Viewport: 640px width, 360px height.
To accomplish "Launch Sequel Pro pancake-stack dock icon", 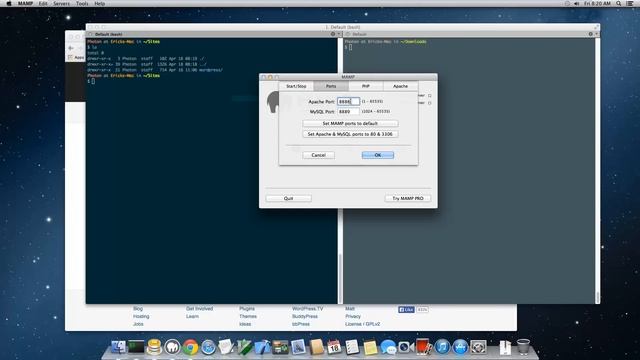I will [154, 347].
